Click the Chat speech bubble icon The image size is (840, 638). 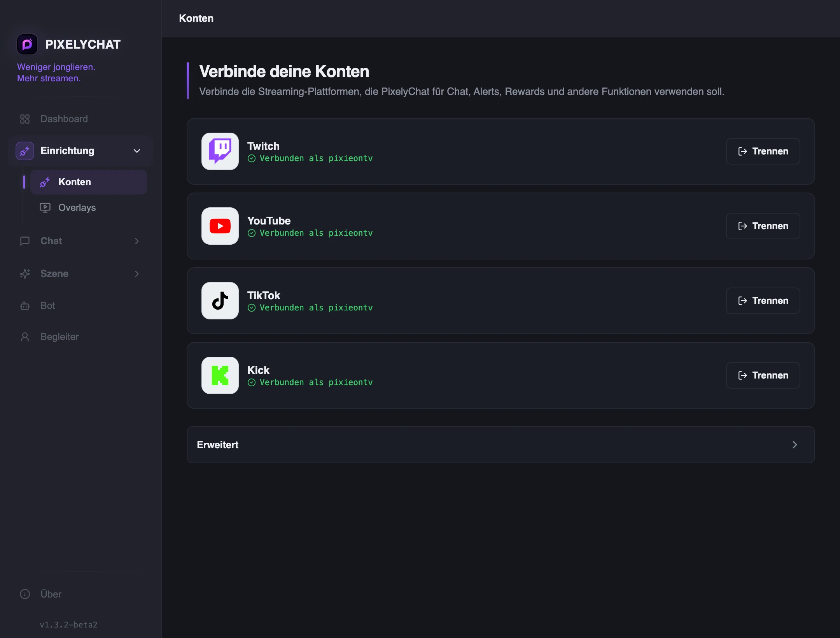click(x=25, y=241)
